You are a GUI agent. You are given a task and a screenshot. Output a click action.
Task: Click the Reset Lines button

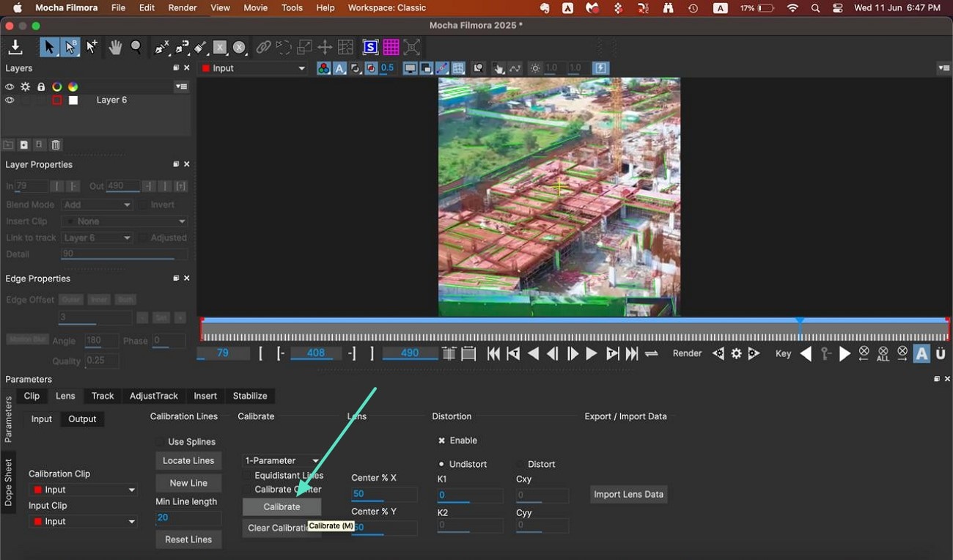[x=188, y=539]
